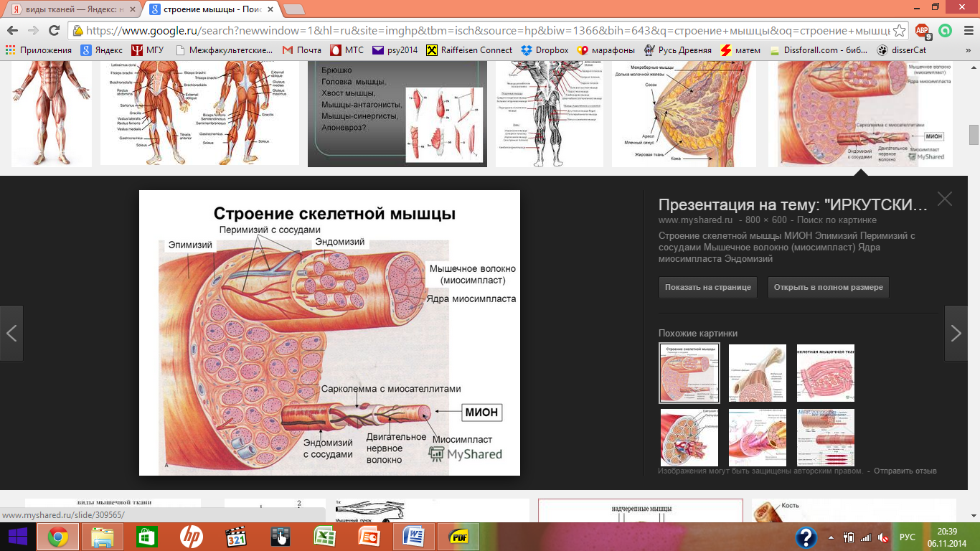Select first similar image: Строение скелетной мышцы

tap(688, 373)
